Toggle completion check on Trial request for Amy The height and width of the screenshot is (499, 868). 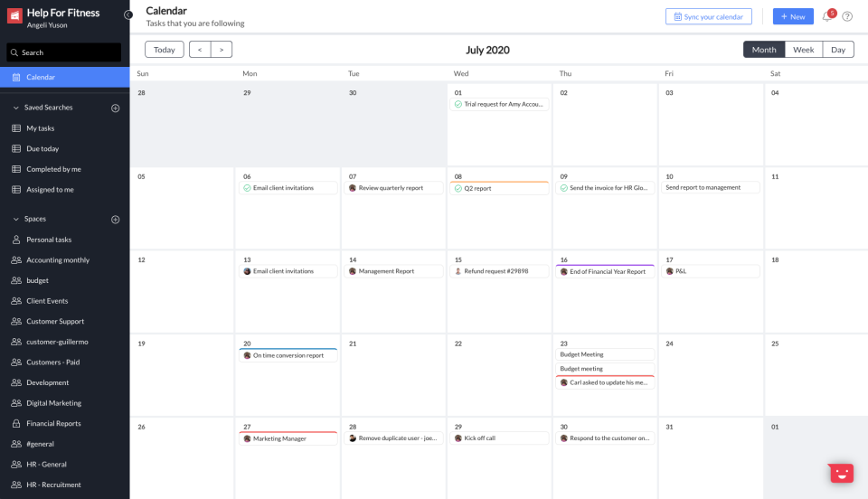[458, 104]
